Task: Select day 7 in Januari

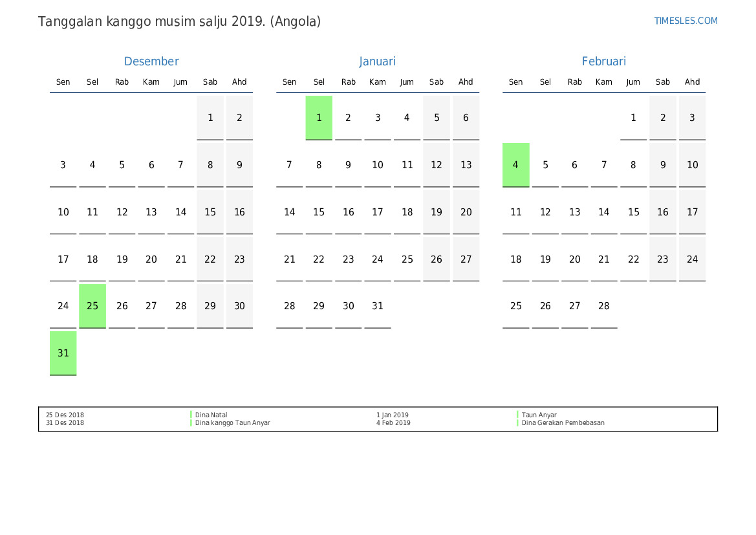Action: [289, 165]
